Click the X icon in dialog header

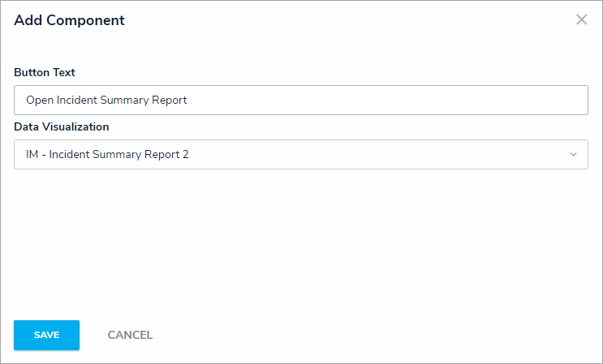click(581, 20)
